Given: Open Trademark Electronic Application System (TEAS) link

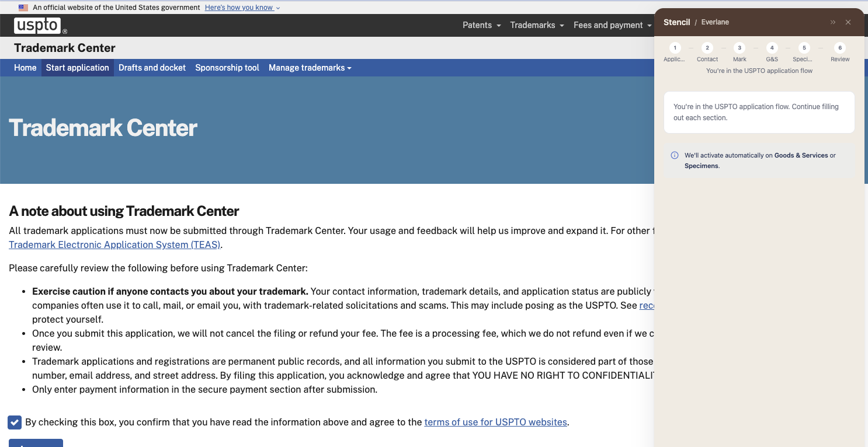Looking at the screenshot, I should click(x=114, y=245).
